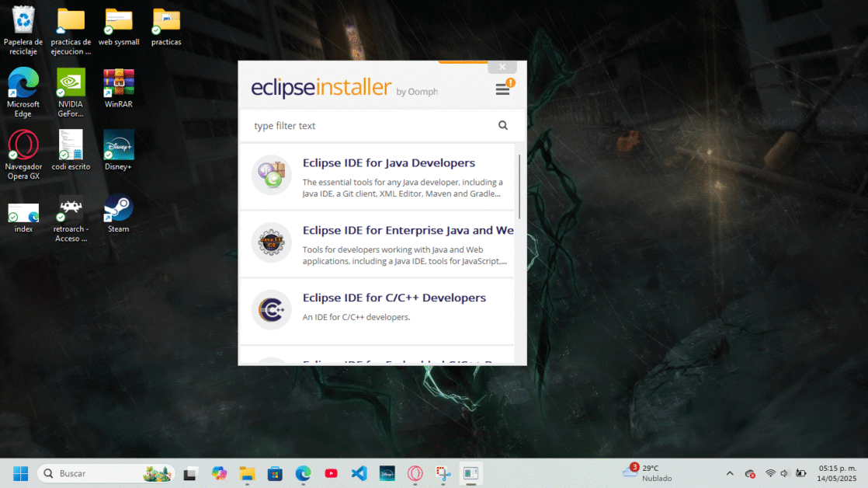Open the Eclipse installer hamburger menu
This screenshot has width=868, height=488.
click(502, 89)
